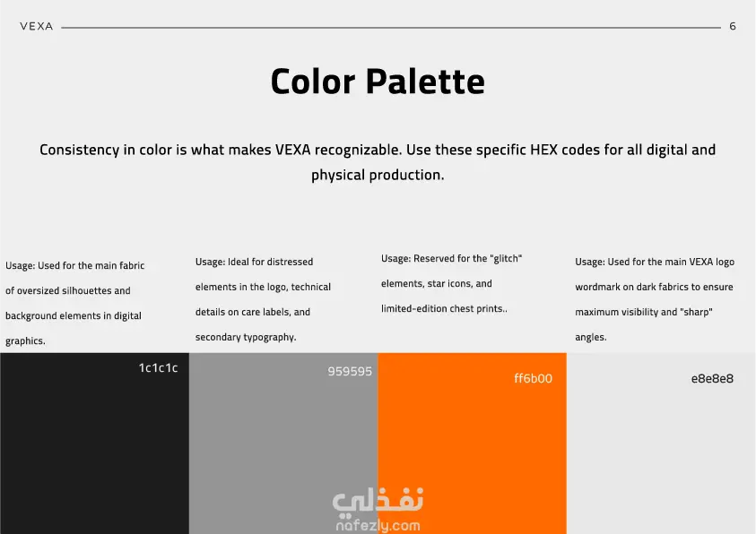
Task: Click the 1c1c1c hex code label
Action: tap(158, 368)
